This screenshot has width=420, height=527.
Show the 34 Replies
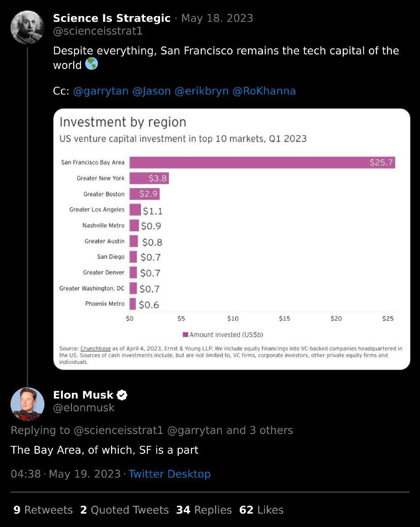pos(204,510)
